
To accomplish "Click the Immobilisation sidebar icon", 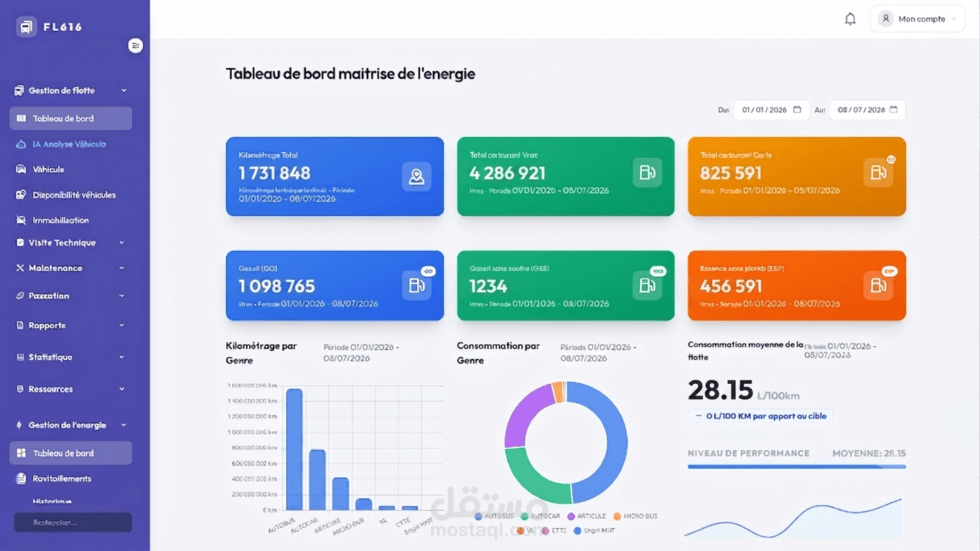I will [x=20, y=220].
